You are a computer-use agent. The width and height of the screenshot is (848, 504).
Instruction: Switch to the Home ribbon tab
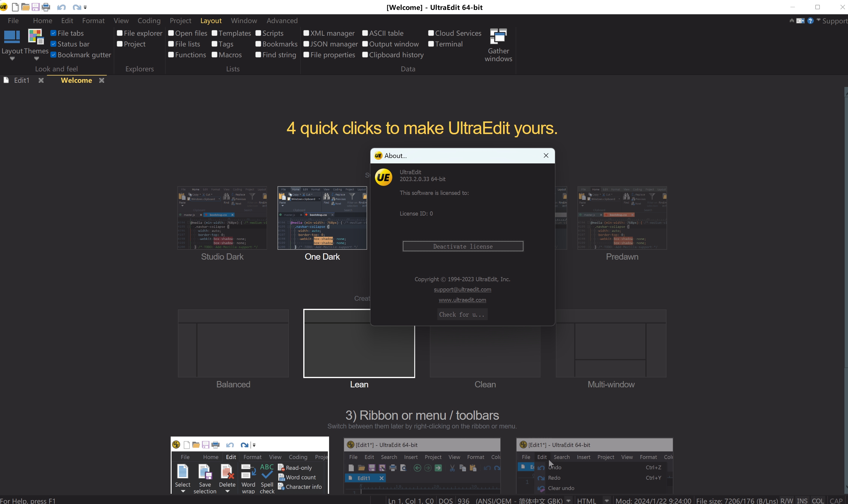point(43,21)
